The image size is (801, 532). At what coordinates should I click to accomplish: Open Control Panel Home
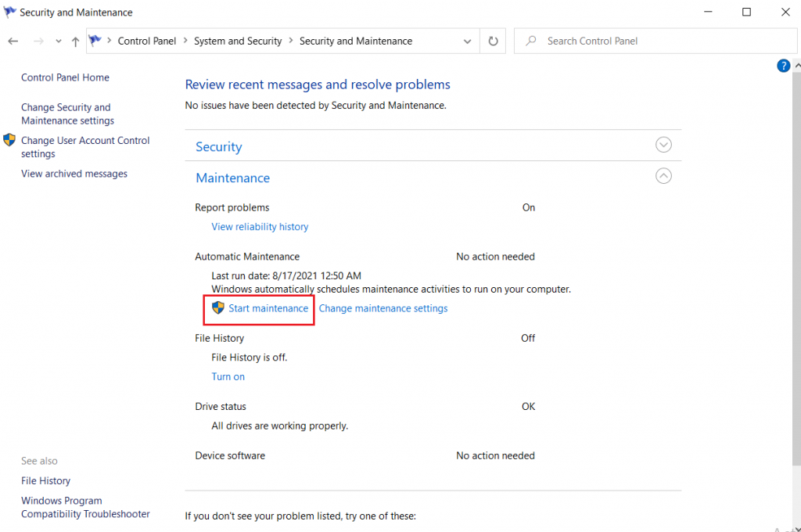(x=65, y=77)
